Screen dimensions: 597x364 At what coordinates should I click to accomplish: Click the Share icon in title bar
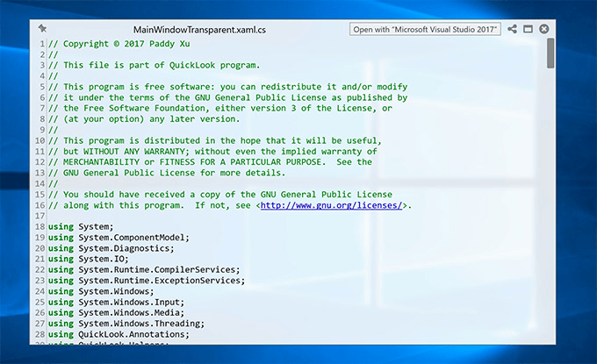[513, 30]
